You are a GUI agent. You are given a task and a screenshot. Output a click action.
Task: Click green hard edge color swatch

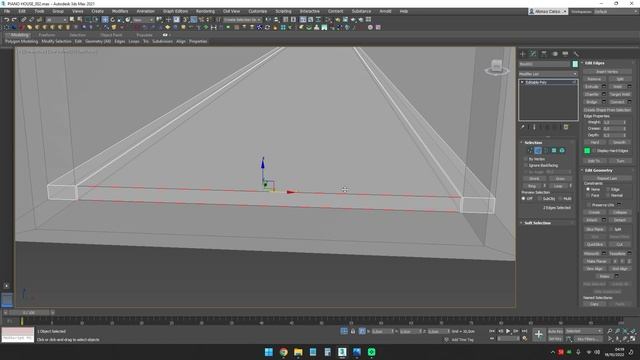click(x=587, y=151)
